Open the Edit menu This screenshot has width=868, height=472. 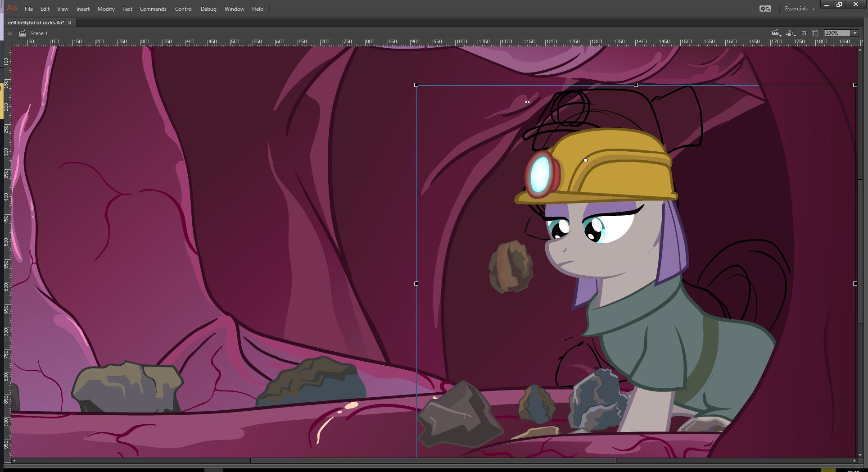(x=45, y=9)
